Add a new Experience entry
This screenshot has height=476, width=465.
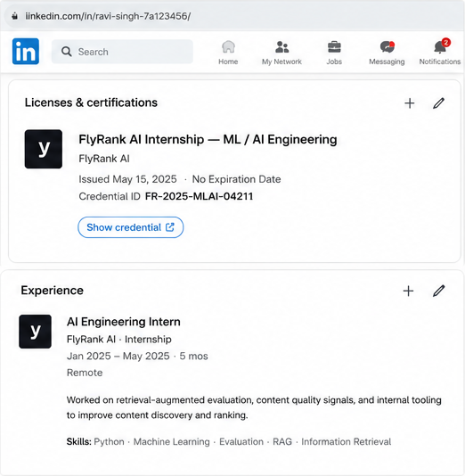tap(408, 291)
